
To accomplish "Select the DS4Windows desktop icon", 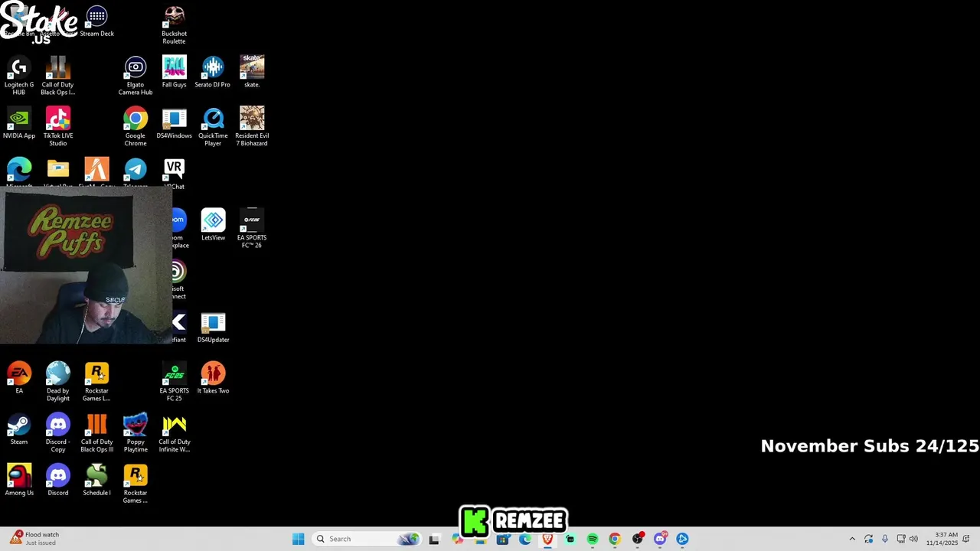I will (174, 122).
